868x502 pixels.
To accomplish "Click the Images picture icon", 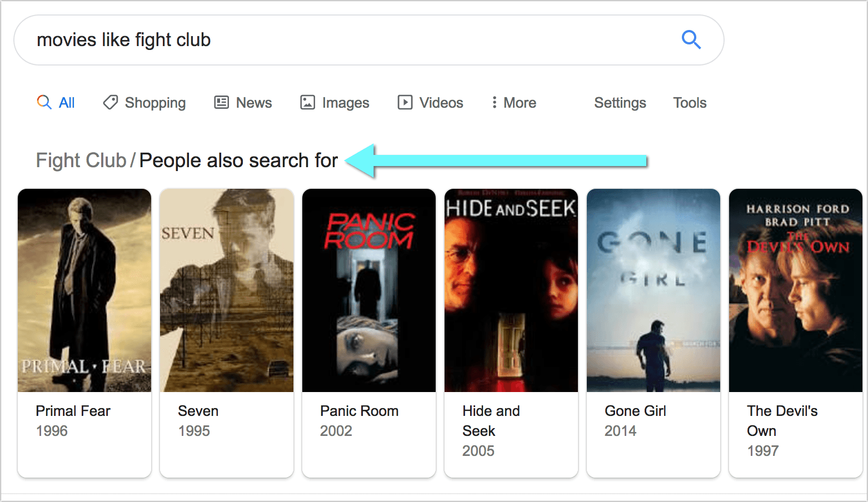I will coord(308,102).
